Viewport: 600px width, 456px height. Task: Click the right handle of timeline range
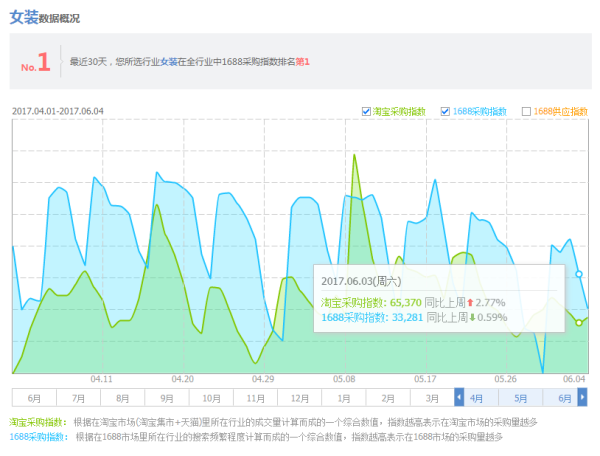pyautogui.click(x=582, y=396)
